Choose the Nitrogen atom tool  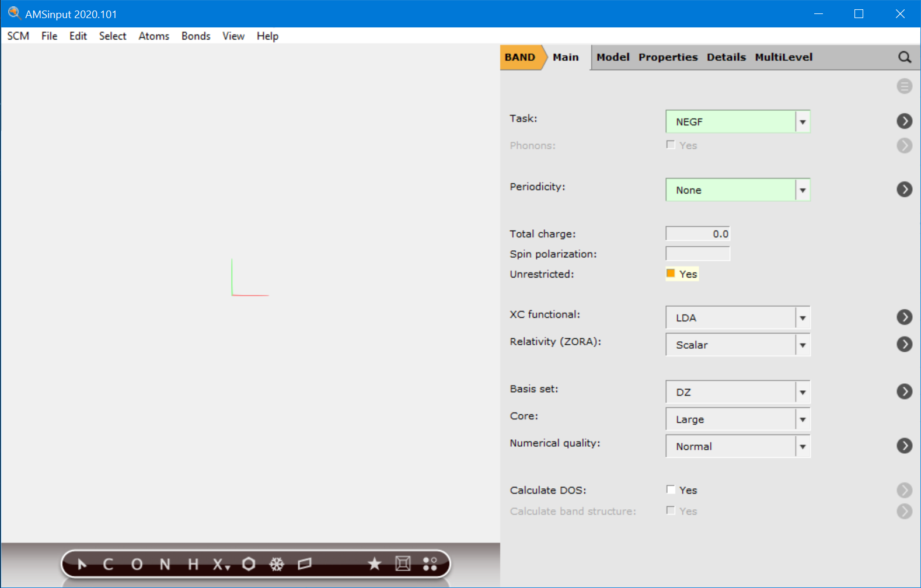tap(165, 564)
